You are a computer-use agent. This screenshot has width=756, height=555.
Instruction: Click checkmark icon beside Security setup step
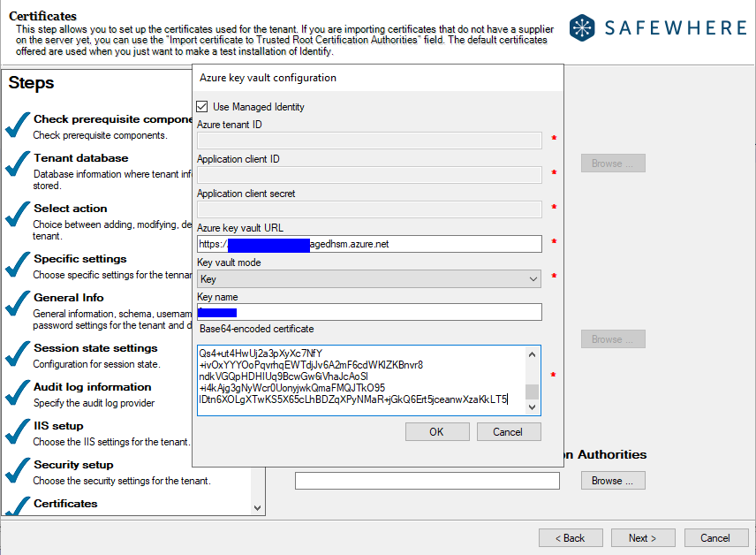pos(18,470)
